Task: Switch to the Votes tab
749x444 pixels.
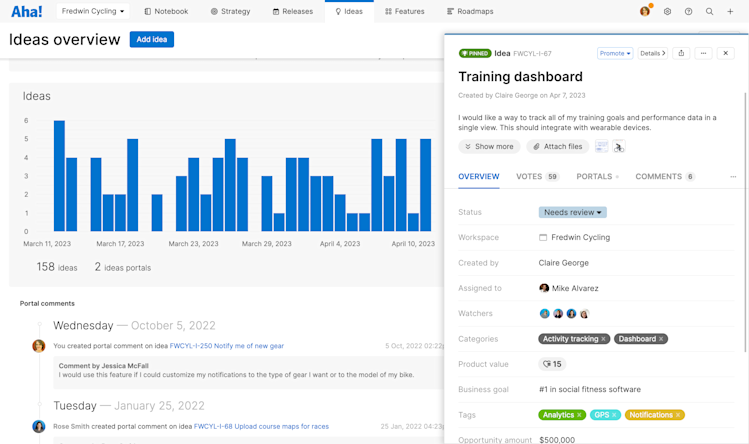Action: (x=537, y=176)
